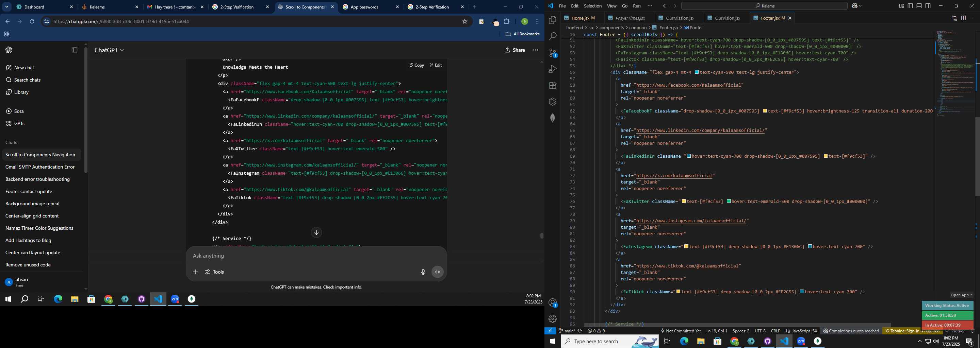This screenshot has width=980, height=348.
Task: Click Open Changes icon in editor title bar
Action: [x=954, y=18]
